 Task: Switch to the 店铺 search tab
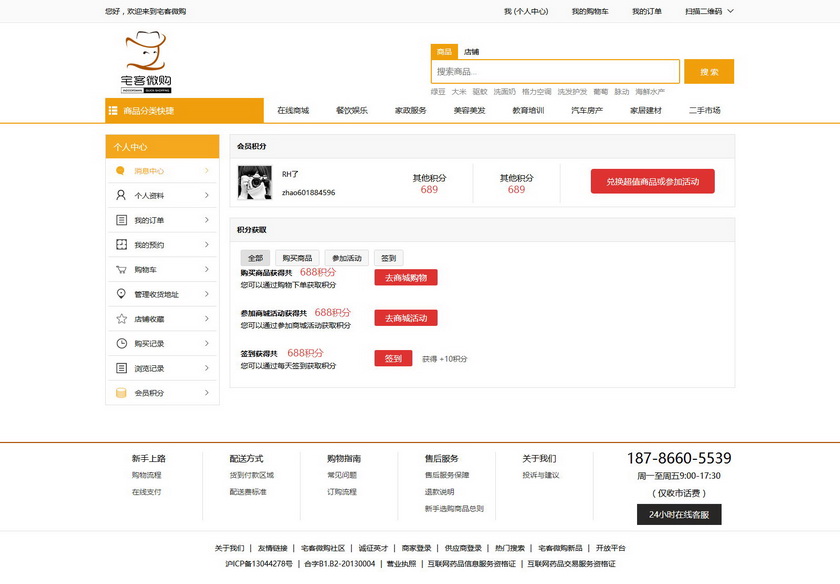pyautogui.click(x=471, y=51)
